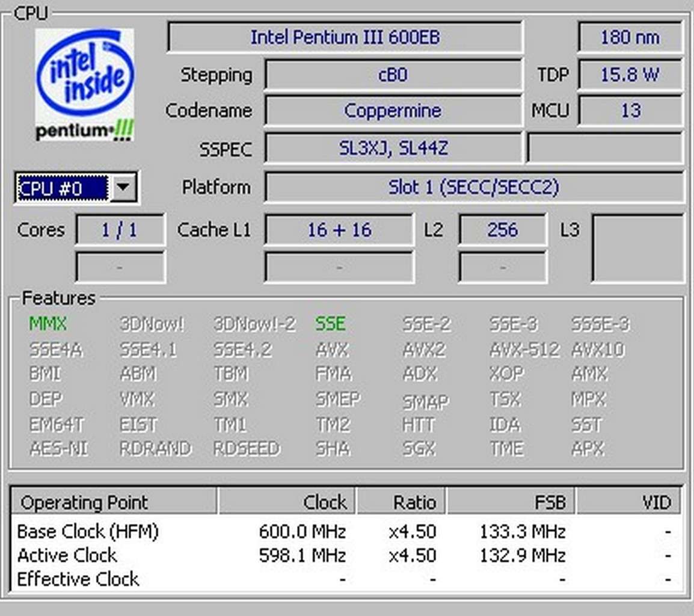
Task: Click the EIST feature indicator
Action: click(138, 425)
